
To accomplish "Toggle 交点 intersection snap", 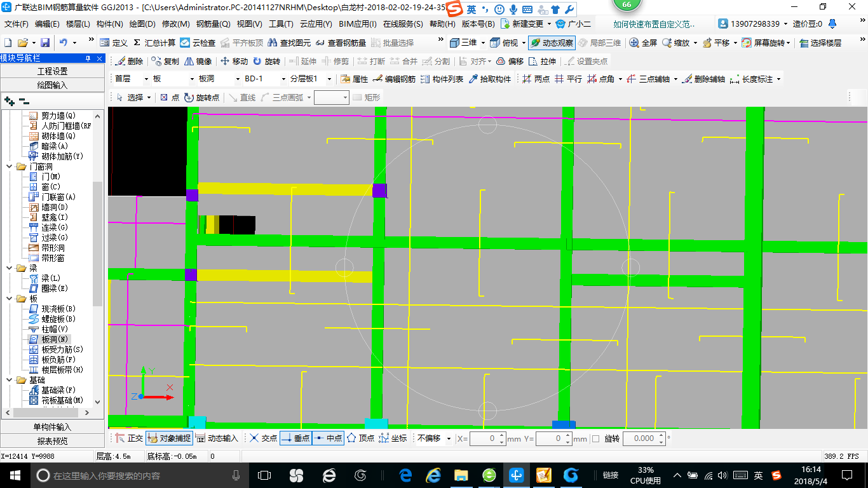I will (x=263, y=438).
